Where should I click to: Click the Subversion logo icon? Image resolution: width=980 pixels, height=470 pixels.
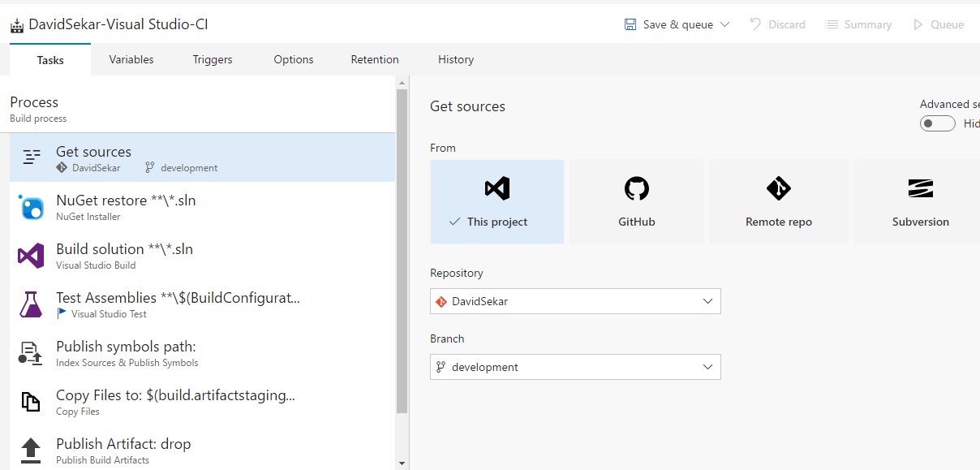point(920,189)
